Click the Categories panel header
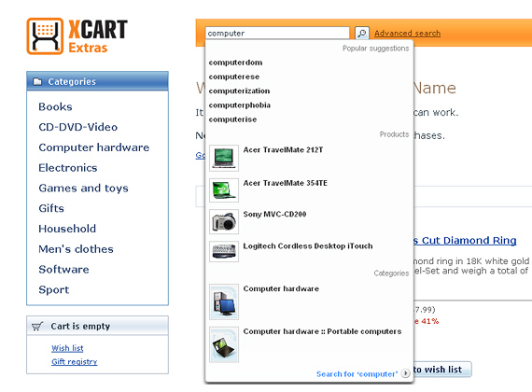 (x=97, y=81)
